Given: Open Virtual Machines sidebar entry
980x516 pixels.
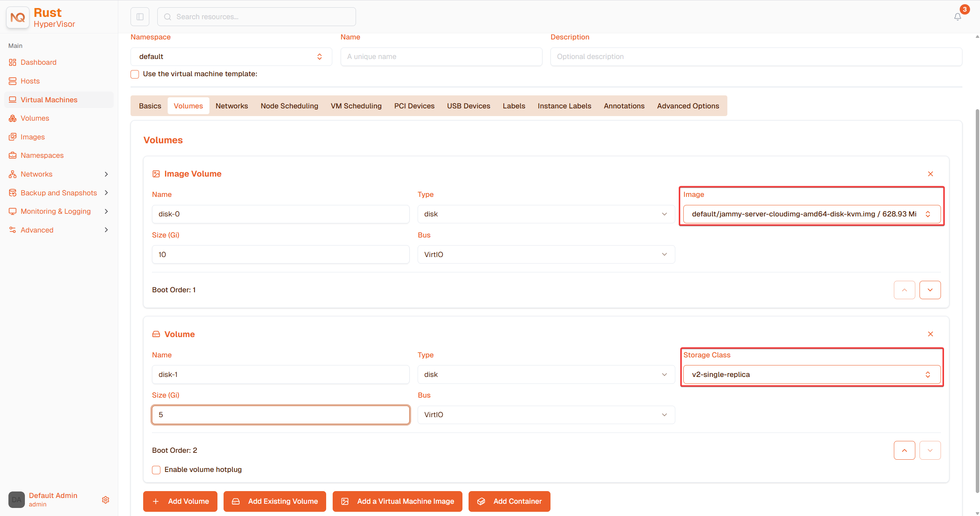Looking at the screenshot, I should pos(59,100).
